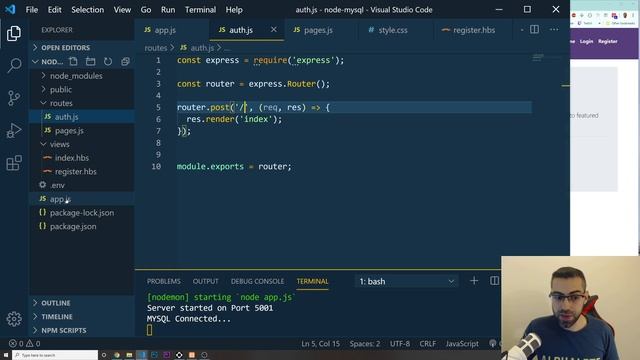Open Manage gear settings menu
This screenshot has width=640, height=360.
(x=14, y=319)
